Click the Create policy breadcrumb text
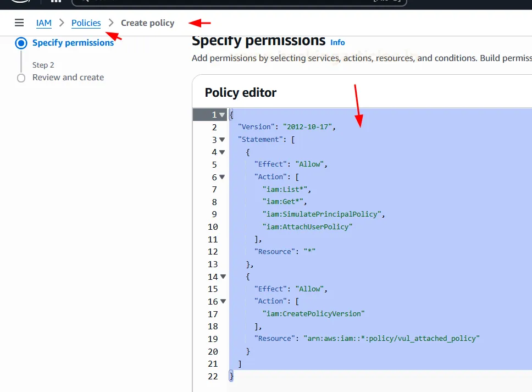This screenshot has height=392, width=532. 147,23
